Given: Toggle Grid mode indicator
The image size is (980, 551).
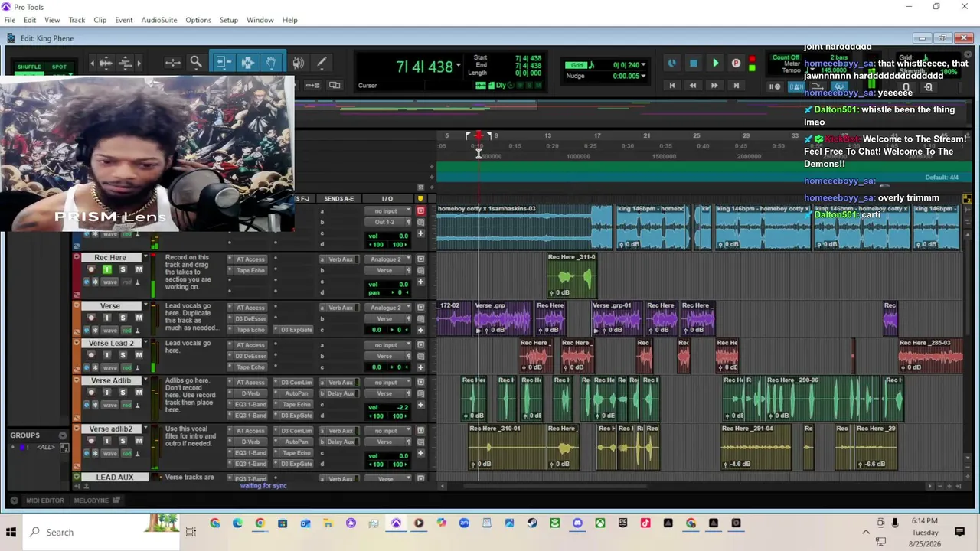Looking at the screenshot, I should (x=578, y=65).
